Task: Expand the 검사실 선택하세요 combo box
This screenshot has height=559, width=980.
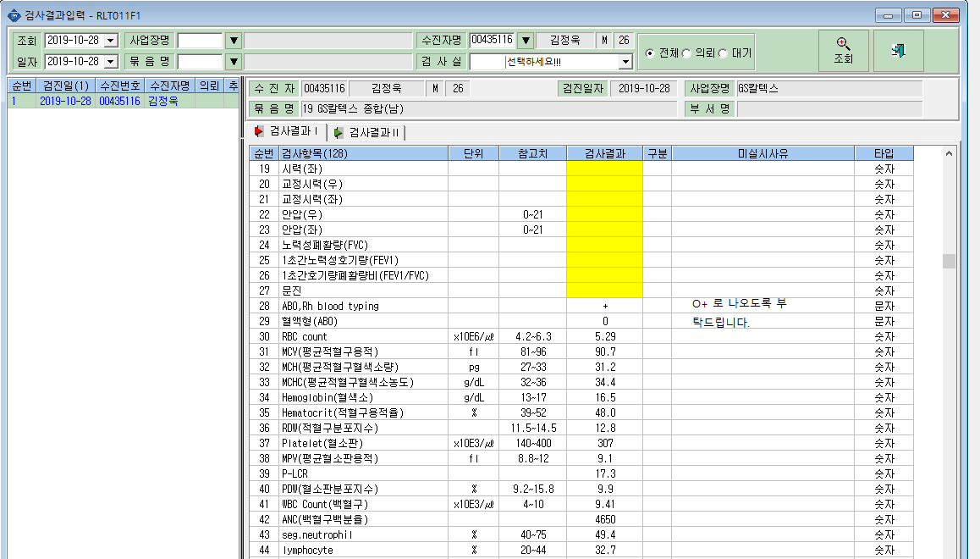Action: click(625, 62)
